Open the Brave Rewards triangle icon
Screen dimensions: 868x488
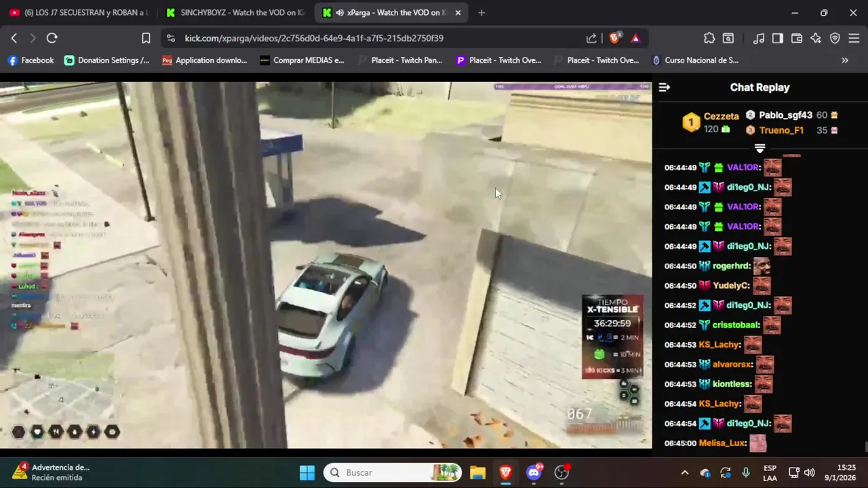point(635,39)
